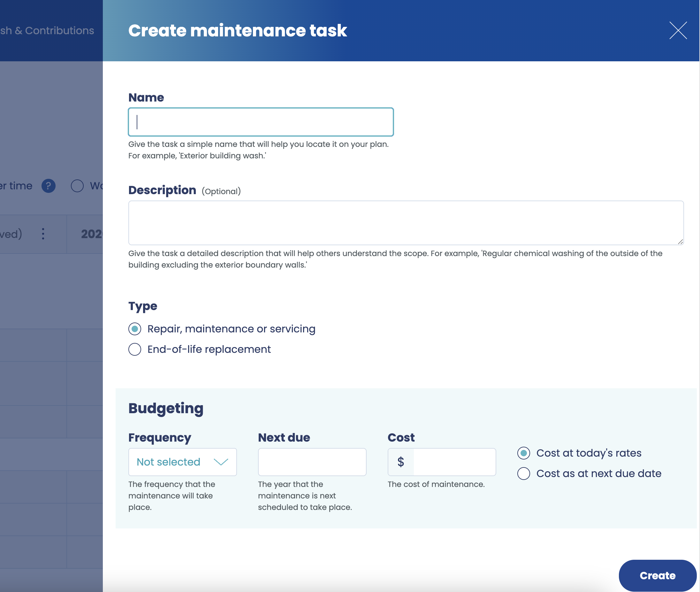The image size is (700, 592).
Task: Open the three-dot options menu
Action: [x=43, y=234]
